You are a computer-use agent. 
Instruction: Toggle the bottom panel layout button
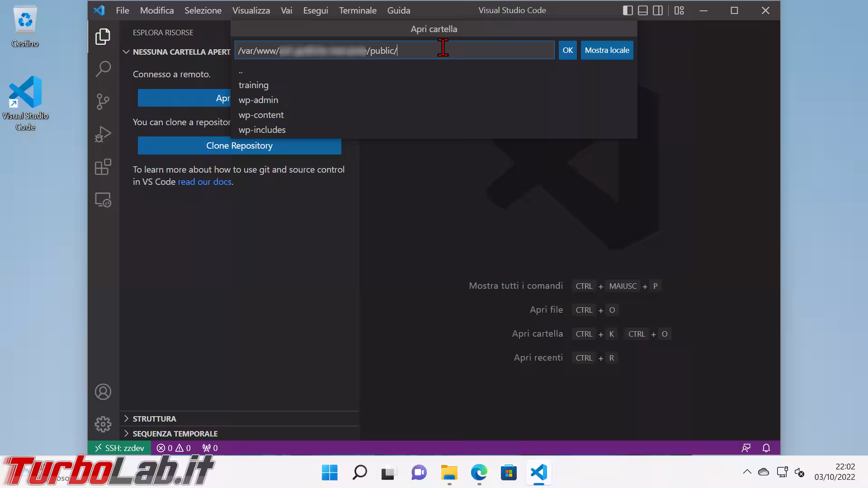tap(643, 10)
